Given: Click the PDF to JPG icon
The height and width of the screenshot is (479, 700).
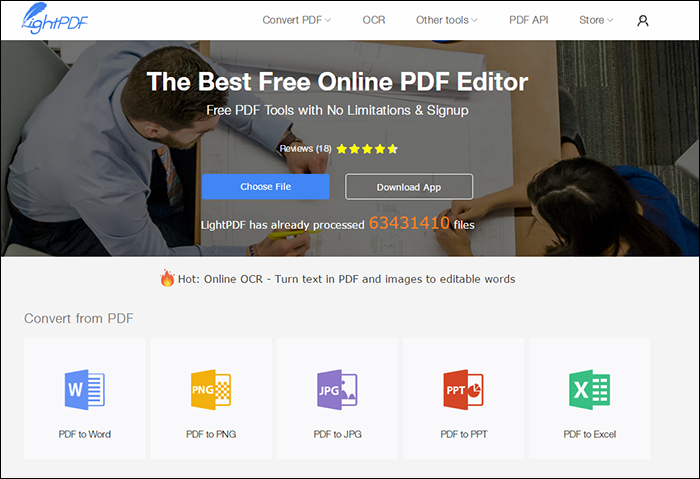Looking at the screenshot, I should (337, 389).
